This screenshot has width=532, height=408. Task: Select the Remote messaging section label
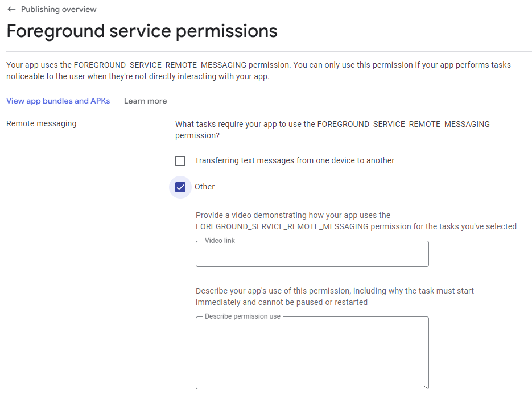pos(41,123)
